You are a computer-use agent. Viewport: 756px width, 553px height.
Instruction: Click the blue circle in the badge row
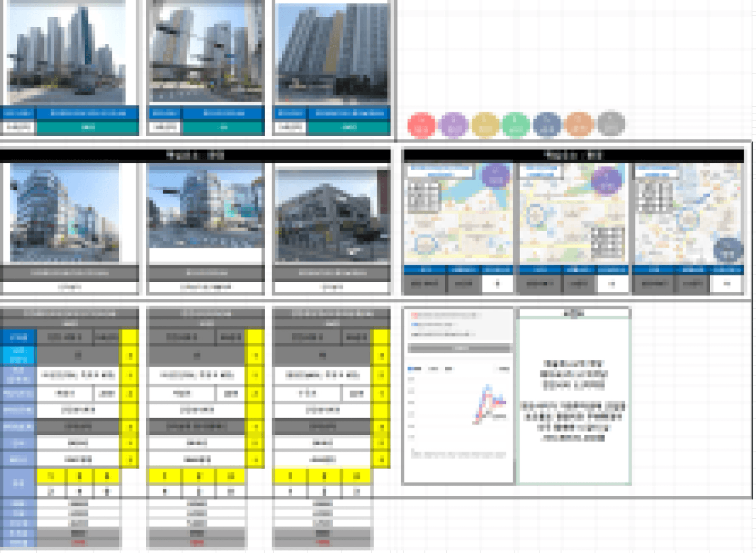coord(547,125)
